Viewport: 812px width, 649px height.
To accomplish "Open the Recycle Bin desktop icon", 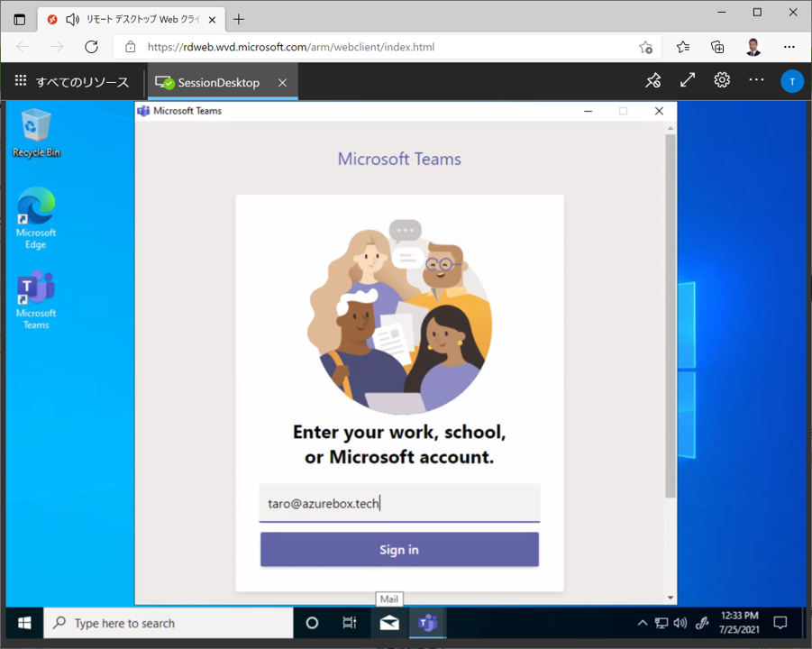I will [x=36, y=133].
